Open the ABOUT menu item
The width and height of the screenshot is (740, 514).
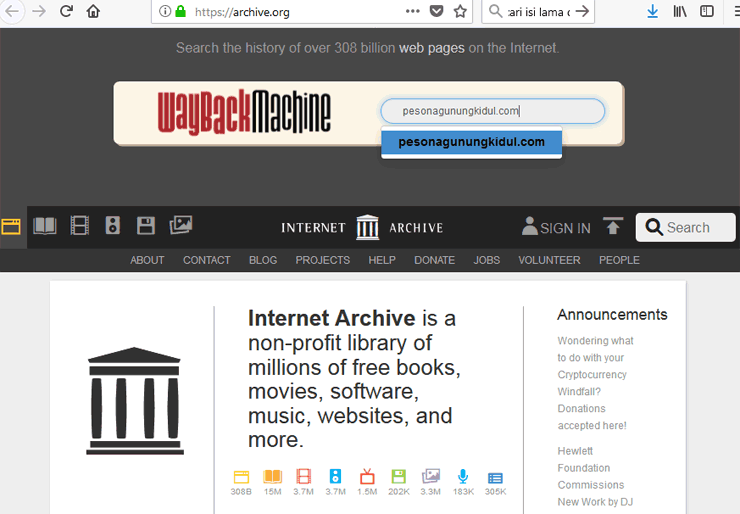coord(147,260)
